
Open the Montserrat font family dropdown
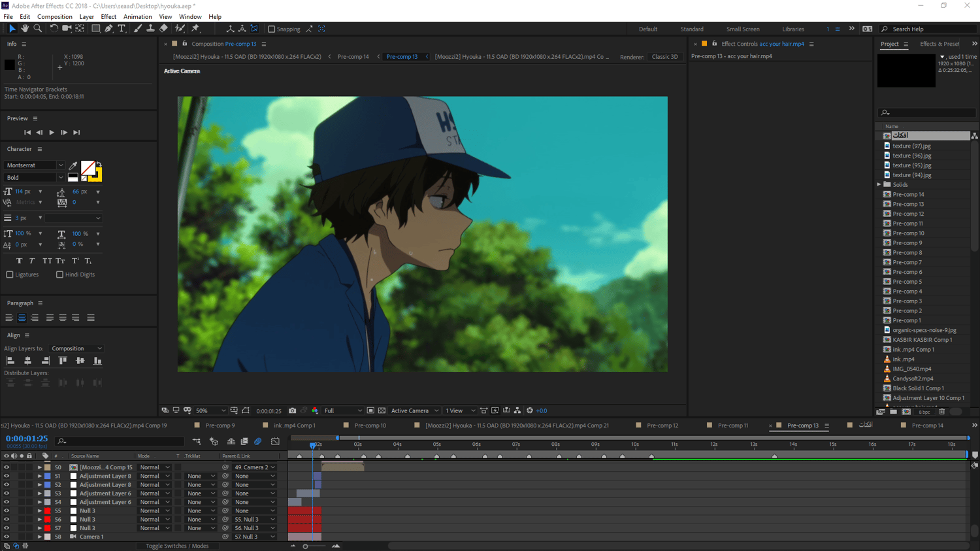[35, 165]
